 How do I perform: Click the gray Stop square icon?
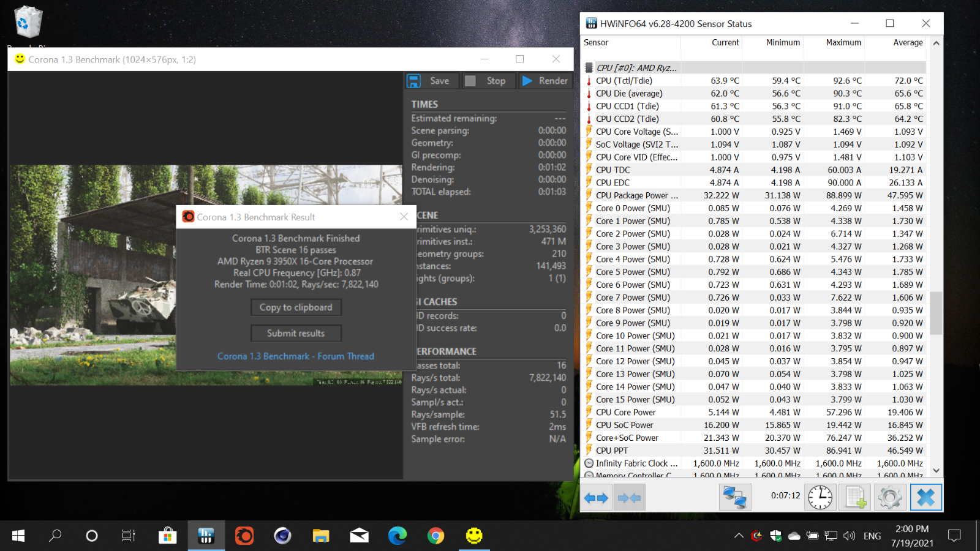click(470, 81)
